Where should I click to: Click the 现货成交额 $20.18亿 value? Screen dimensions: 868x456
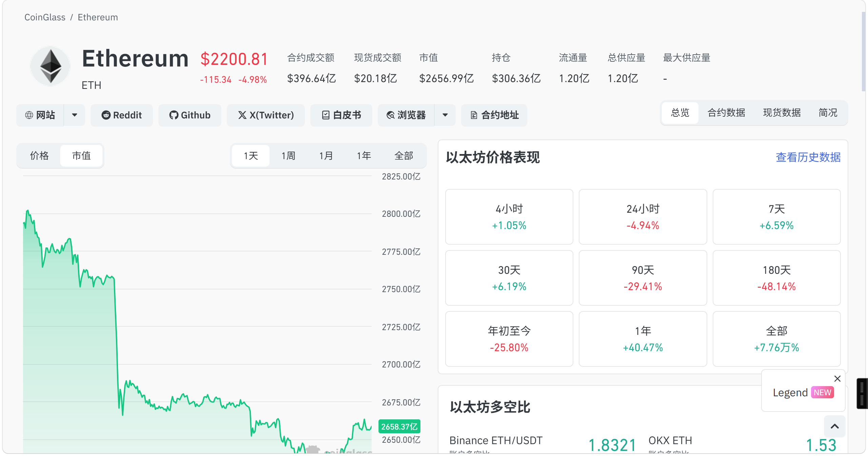[x=375, y=78]
